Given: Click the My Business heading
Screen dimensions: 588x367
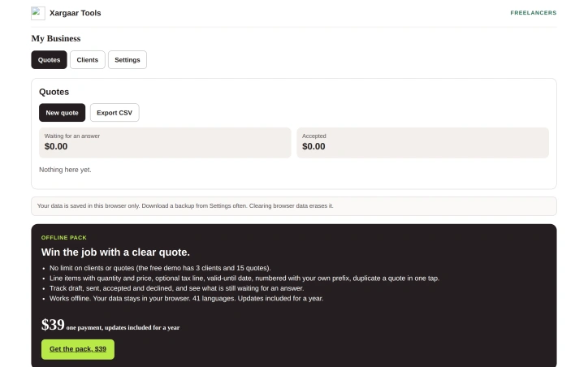Looking at the screenshot, I should pos(56,38).
